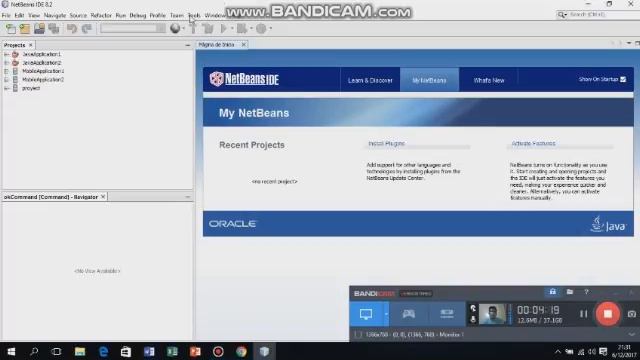Click the NetBeans IDE logo

[244, 79]
